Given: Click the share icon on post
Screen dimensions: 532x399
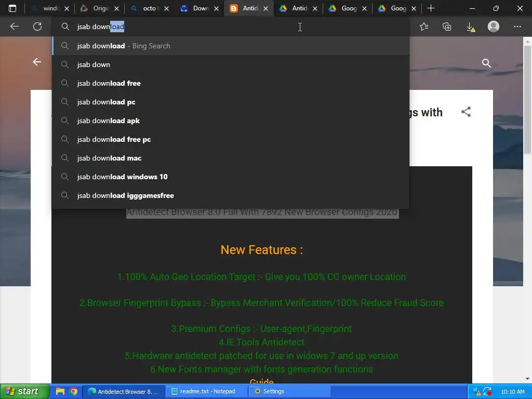Looking at the screenshot, I should (x=466, y=112).
